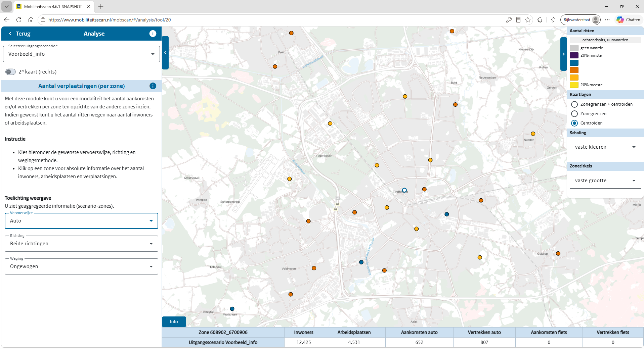Switch to the Mobiliteitsscan browser tab

pyautogui.click(x=53, y=6)
